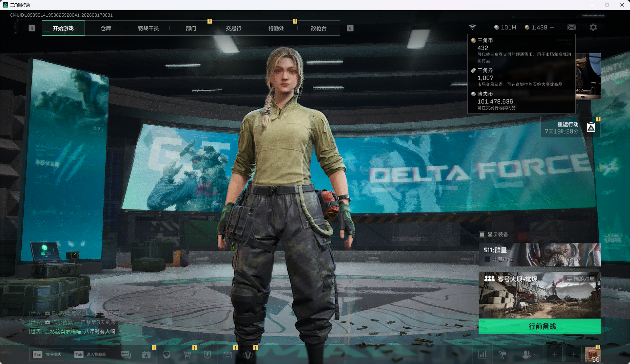Viewport: 630px width, 364px height.
Task: Open the settings gear icon
Action: [x=593, y=27]
